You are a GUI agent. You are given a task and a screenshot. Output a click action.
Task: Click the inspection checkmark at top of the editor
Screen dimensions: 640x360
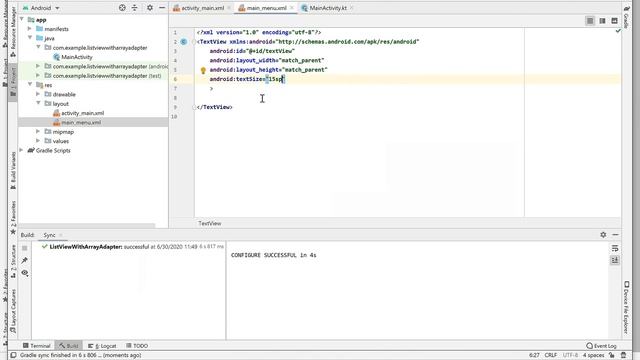tap(618, 31)
